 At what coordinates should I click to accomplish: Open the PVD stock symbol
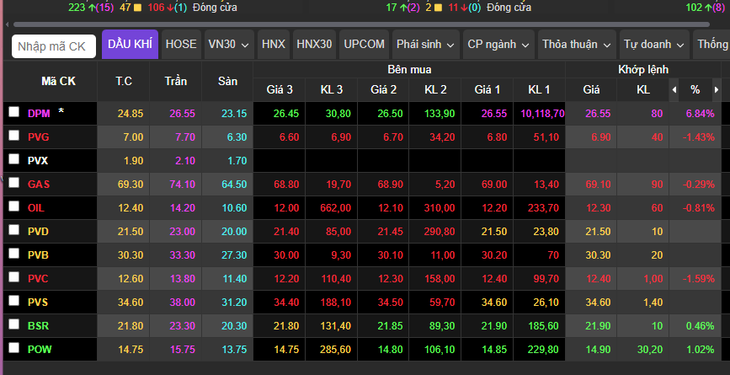[x=38, y=232]
